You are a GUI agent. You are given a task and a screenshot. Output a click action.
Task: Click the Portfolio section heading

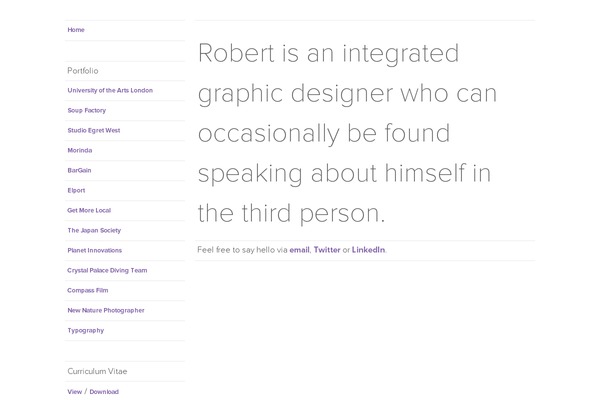tap(83, 71)
